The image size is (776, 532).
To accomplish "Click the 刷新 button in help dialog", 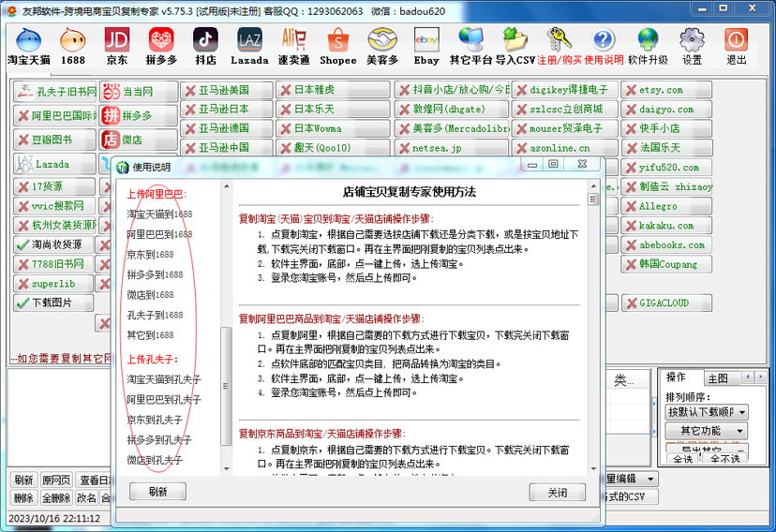I will [158, 492].
